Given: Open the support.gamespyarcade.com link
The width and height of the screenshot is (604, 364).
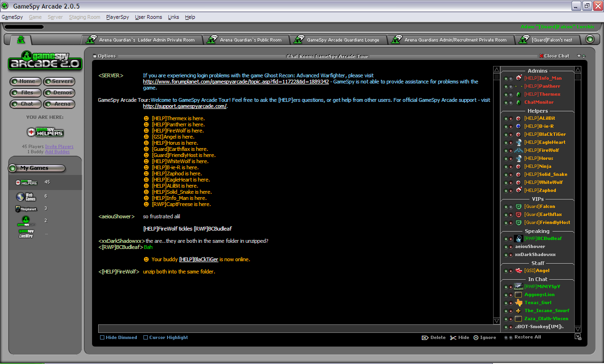Looking at the screenshot, I should [x=185, y=106].
